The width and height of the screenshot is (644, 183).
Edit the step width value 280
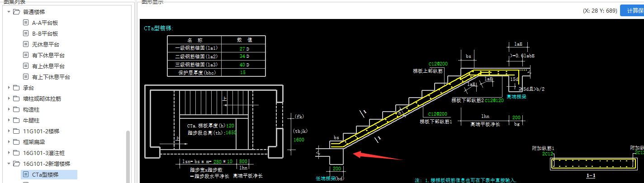(217, 162)
